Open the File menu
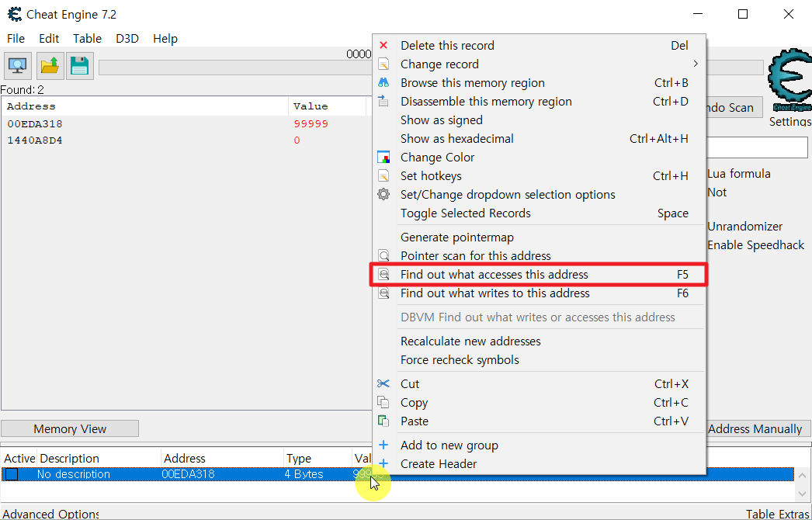The image size is (812, 520). pos(16,39)
